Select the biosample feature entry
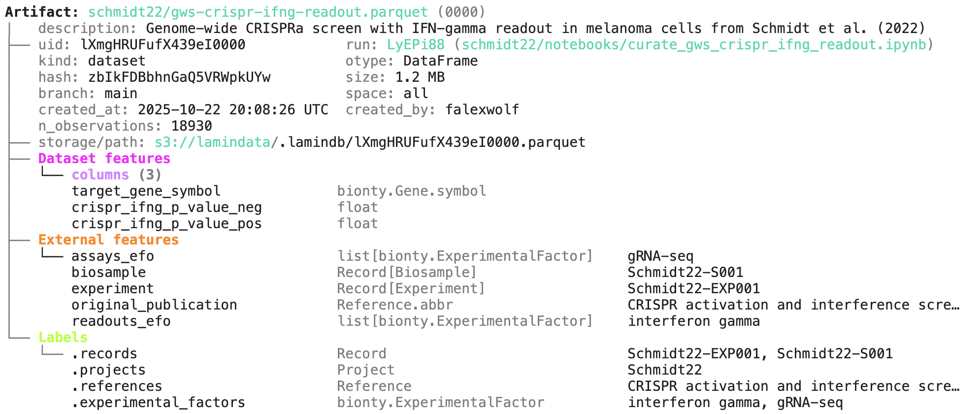 click(x=108, y=272)
